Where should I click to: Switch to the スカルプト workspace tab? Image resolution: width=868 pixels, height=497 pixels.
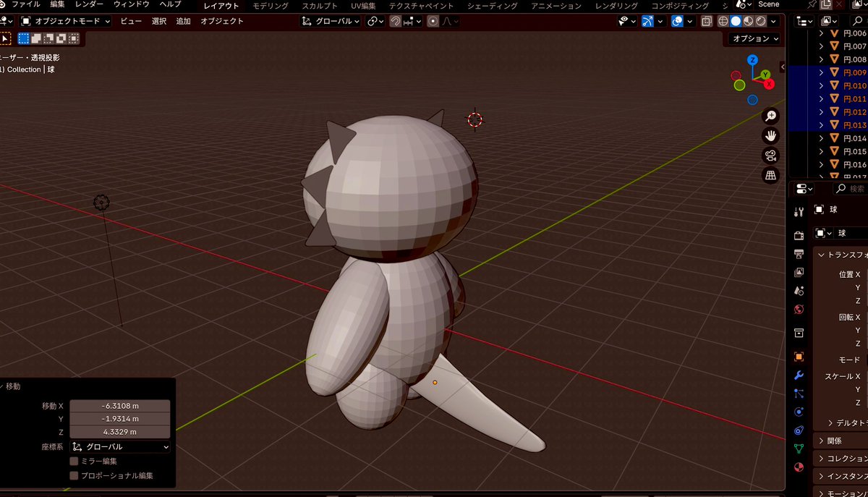tap(319, 6)
